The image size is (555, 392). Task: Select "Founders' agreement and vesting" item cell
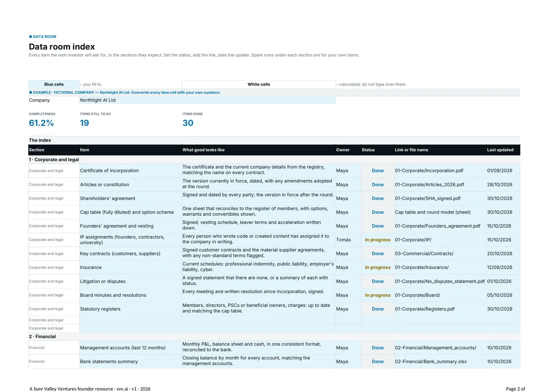130,226
